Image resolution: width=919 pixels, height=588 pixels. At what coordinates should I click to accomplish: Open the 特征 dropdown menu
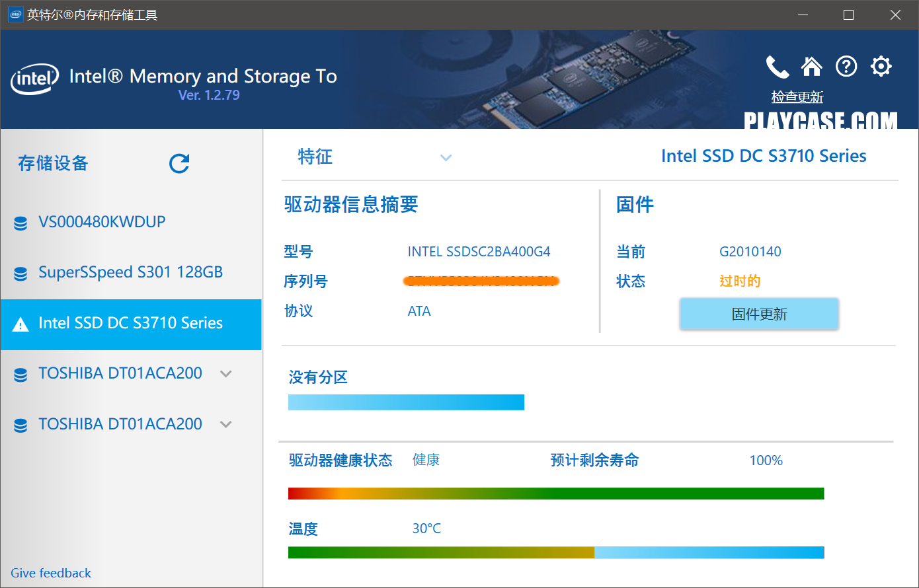[446, 158]
